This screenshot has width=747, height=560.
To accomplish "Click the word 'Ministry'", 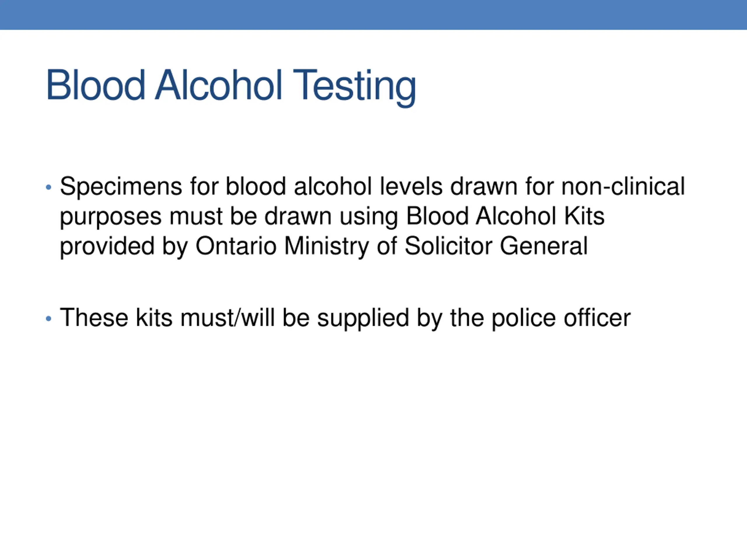I will point(327,246).
